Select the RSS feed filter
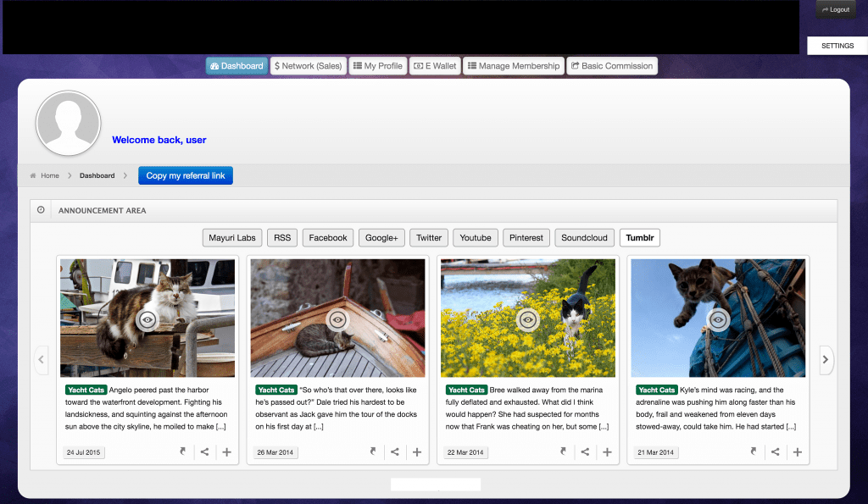 (x=282, y=238)
